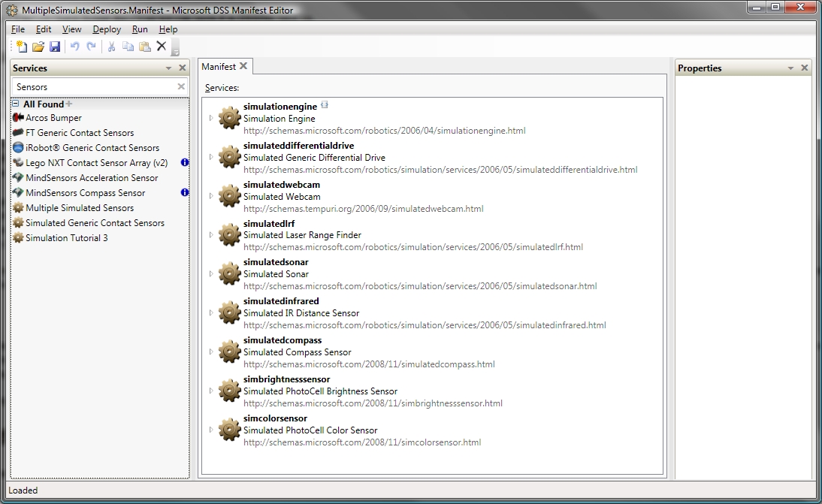The width and height of the screenshot is (822, 504).
Task: Expand the simcolorsensor service node
Action: point(211,430)
